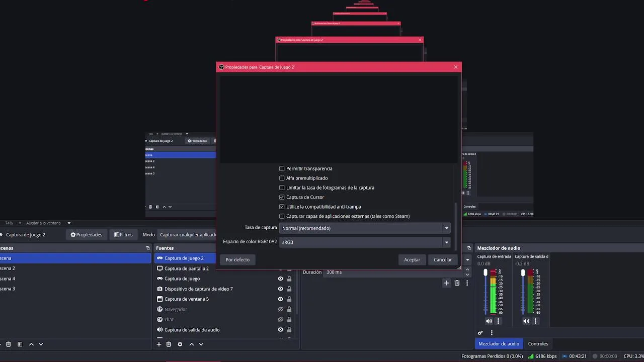Unlock the Captura de ventana 5 source
Image resolution: width=644 pixels, height=362 pixels.
click(x=289, y=299)
